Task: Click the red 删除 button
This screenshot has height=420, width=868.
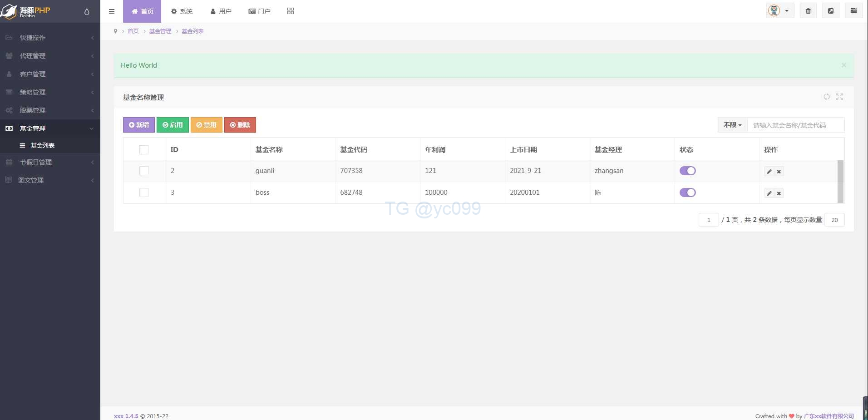Action: 240,125
